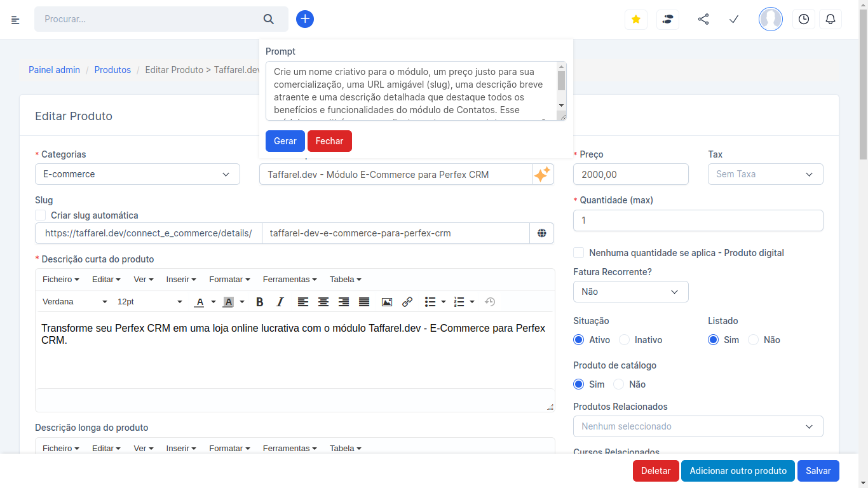Follow the Produtos breadcrumb link
The width and height of the screenshot is (868, 488).
112,70
